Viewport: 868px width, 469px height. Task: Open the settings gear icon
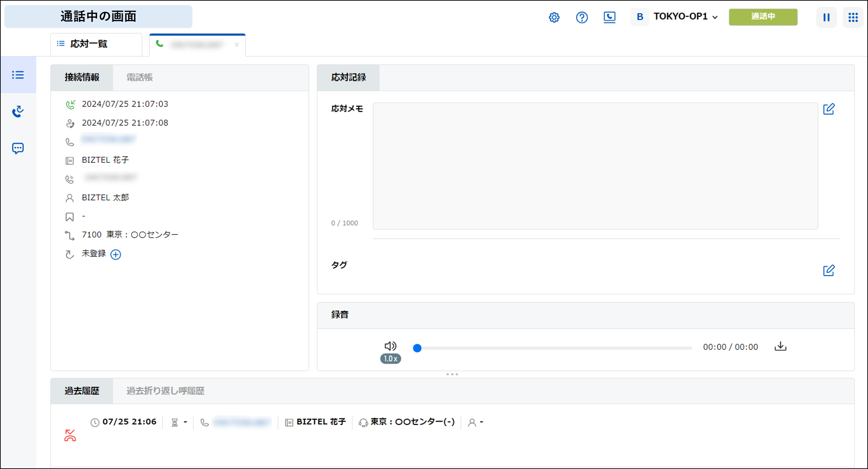554,17
